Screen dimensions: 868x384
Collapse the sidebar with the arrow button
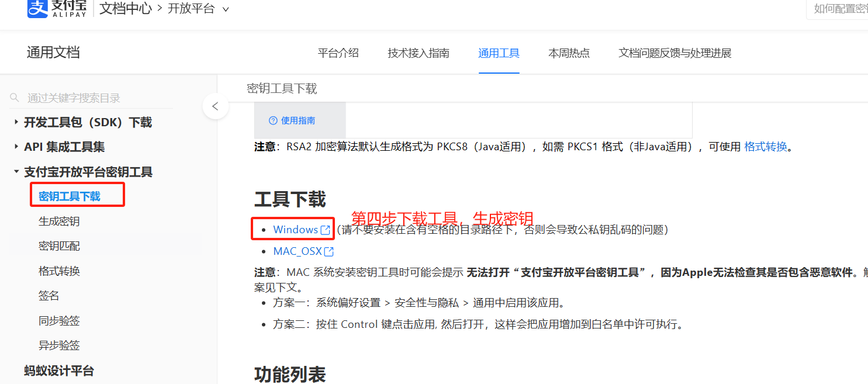point(216,106)
